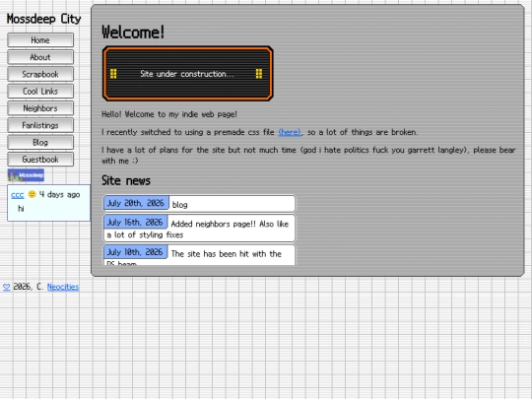Open the Blog page

click(40, 142)
